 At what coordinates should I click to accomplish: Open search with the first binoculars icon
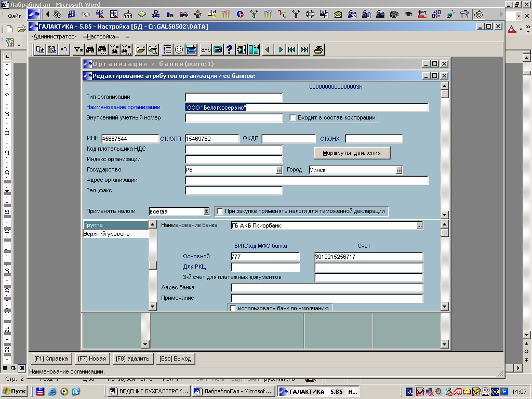click(x=90, y=49)
